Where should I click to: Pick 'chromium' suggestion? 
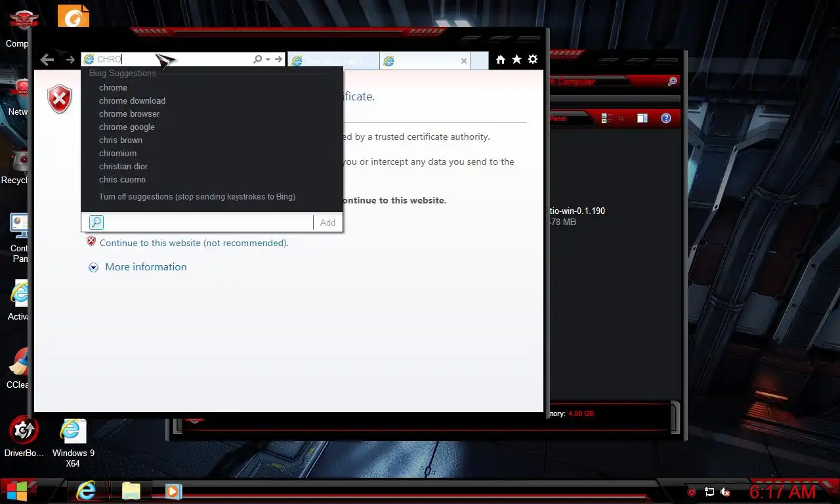click(117, 153)
